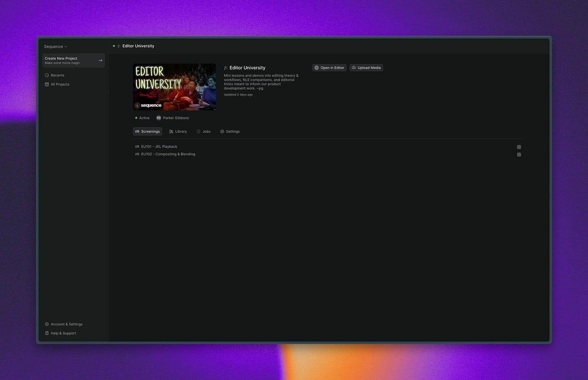Image resolution: width=588 pixels, height=380 pixels.
Task: Click Upload Media button
Action: 366,68
